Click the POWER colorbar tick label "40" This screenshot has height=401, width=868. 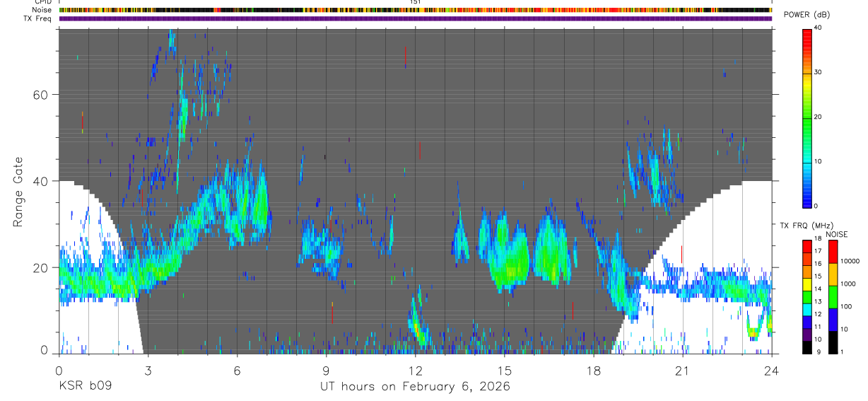coord(818,28)
